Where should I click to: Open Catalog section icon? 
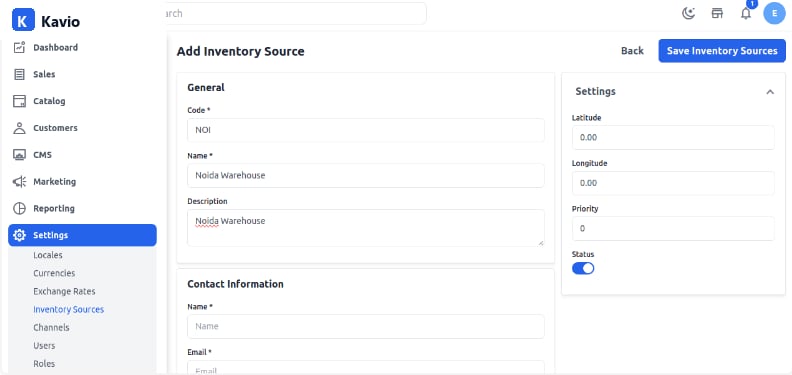click(x=19, y=101)
